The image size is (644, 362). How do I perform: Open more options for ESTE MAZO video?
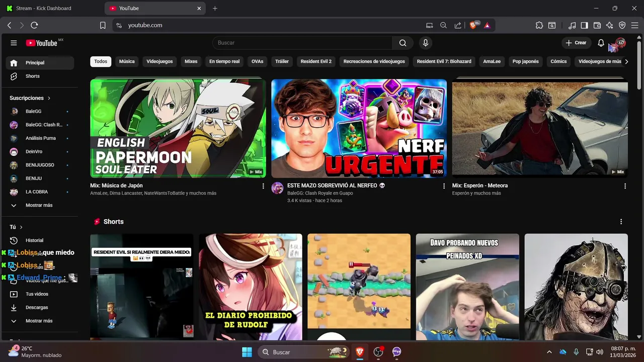[444, 186]
